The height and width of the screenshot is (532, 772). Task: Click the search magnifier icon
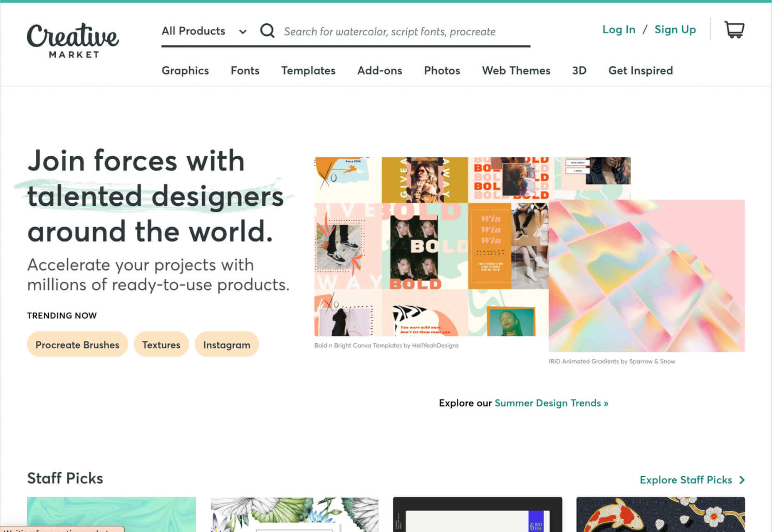pyautogui.click(x=267, y=31)
